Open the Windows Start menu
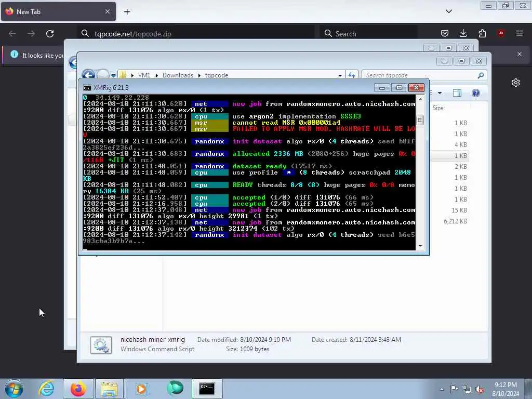532x399 pixels. [14, 389]
